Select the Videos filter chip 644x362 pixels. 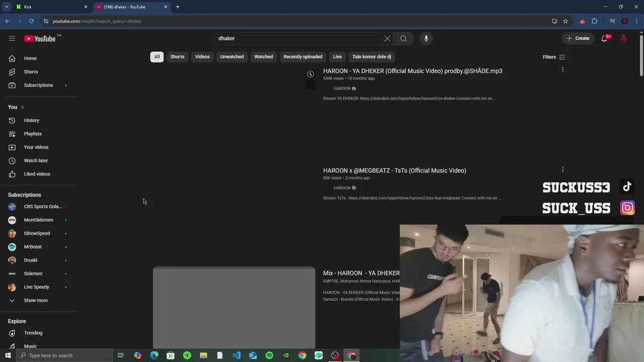(x=202, y=57)
